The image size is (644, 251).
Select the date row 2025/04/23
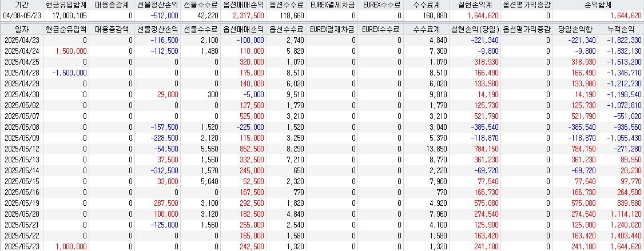coord(21,40)
